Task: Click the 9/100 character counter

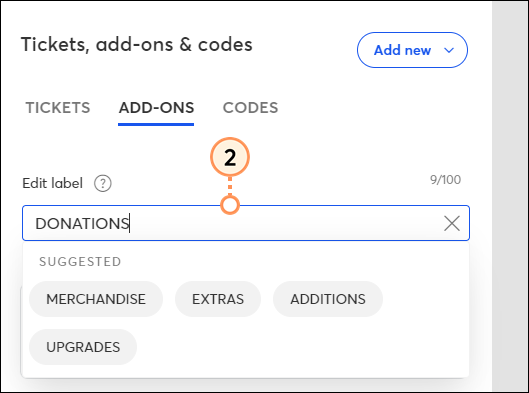Action: [445, 180]
